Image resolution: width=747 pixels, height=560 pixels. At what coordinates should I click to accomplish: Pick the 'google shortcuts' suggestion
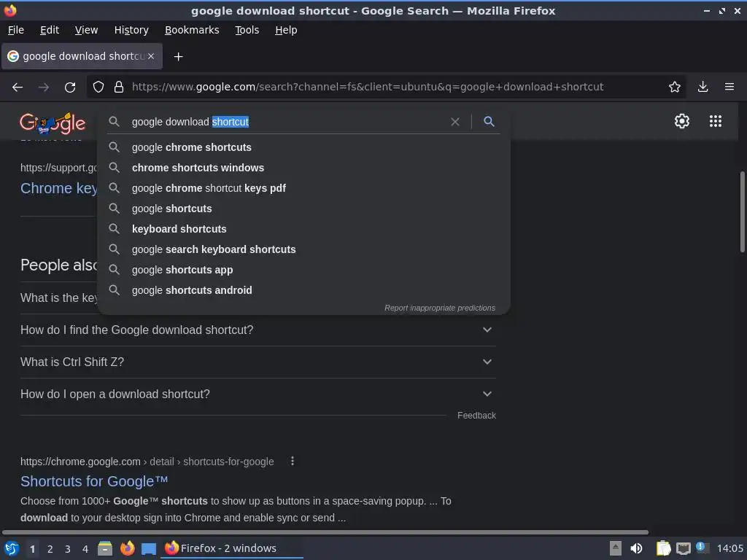[x=303, y=209]
